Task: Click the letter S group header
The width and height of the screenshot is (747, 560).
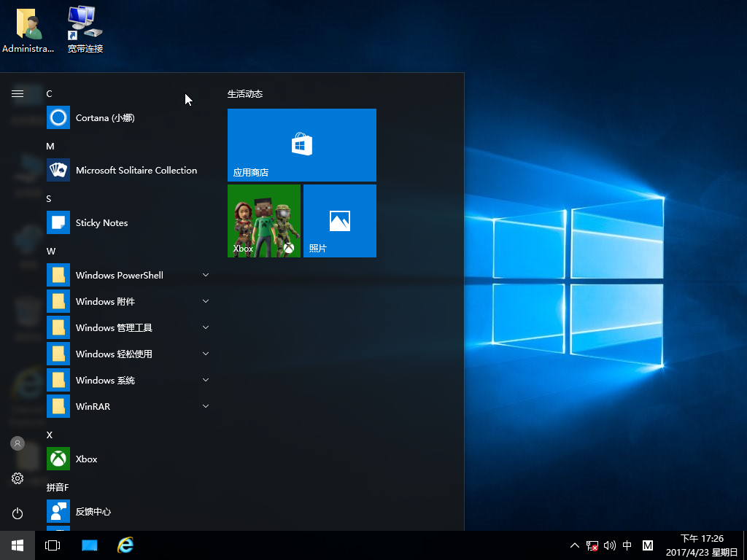Action: [x=49, y=198]
